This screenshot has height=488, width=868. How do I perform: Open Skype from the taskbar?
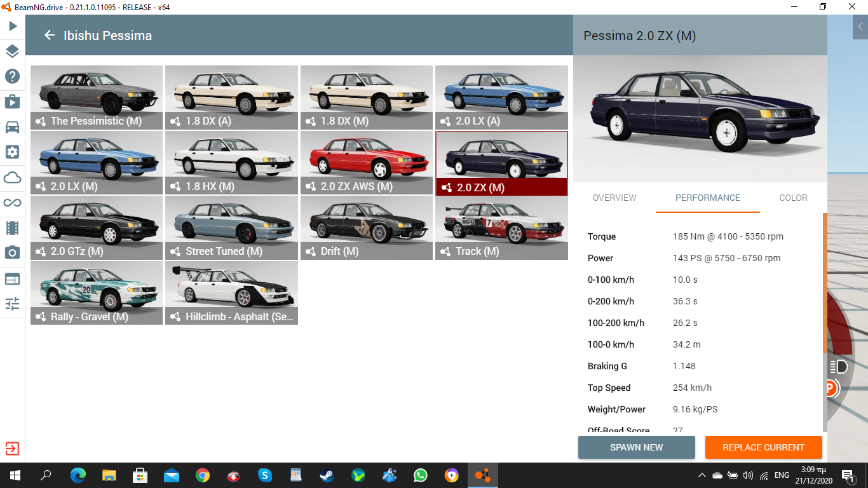265,475
